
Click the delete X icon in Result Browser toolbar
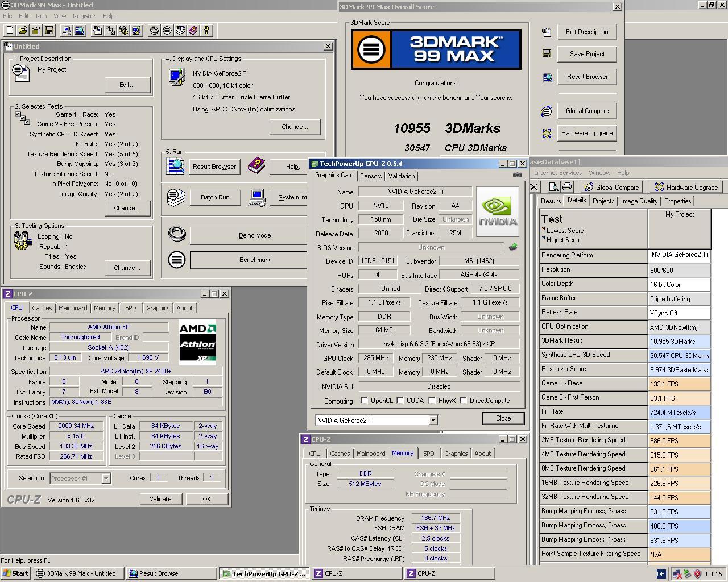(x=533, y=186)
